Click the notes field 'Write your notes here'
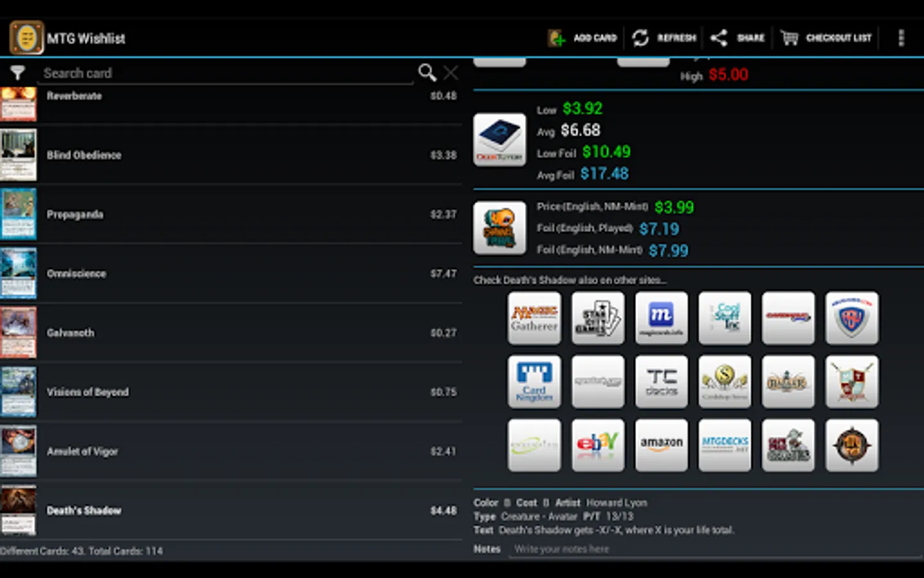924x578 pixels. coord(715,549)
